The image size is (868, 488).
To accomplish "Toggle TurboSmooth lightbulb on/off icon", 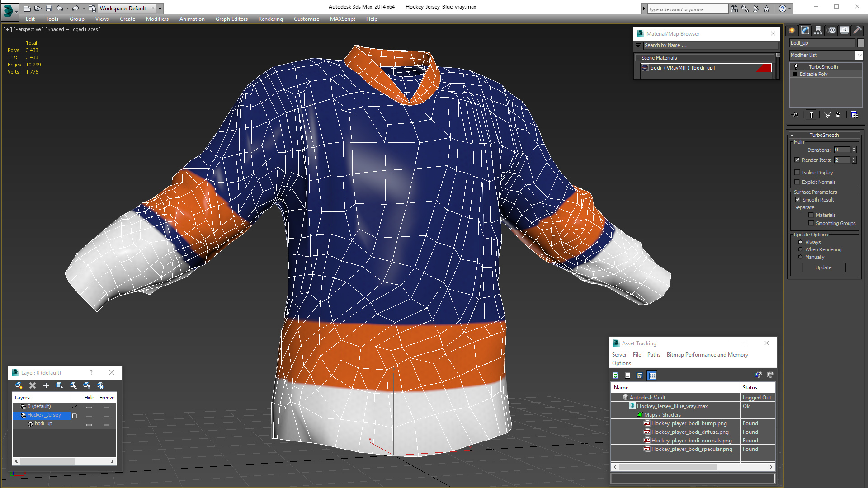I will (x=796, y=67).
